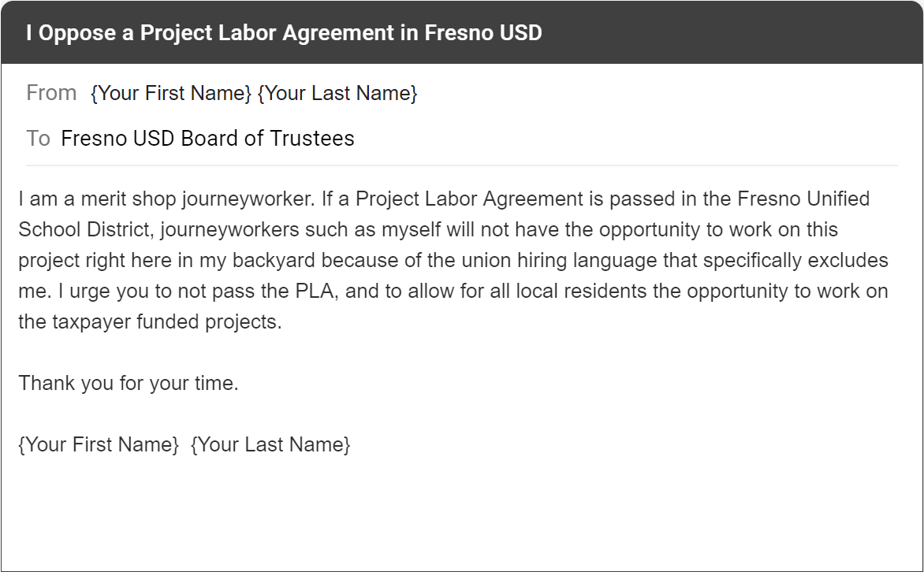924x572 pixels.
Task: Click "Fresno Unified" in the body text
Action: tap(803, 199)
